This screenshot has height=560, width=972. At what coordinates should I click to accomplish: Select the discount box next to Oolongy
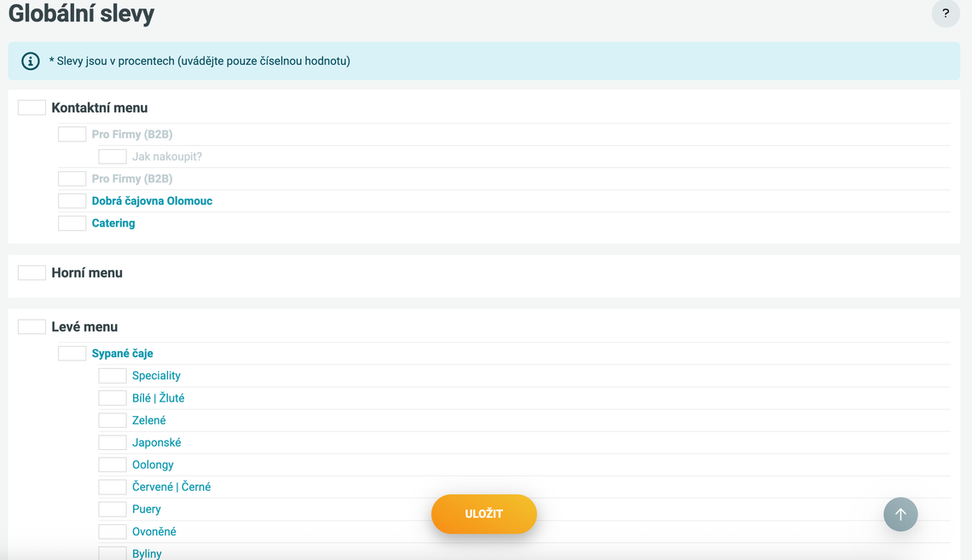tap(113, 465)
